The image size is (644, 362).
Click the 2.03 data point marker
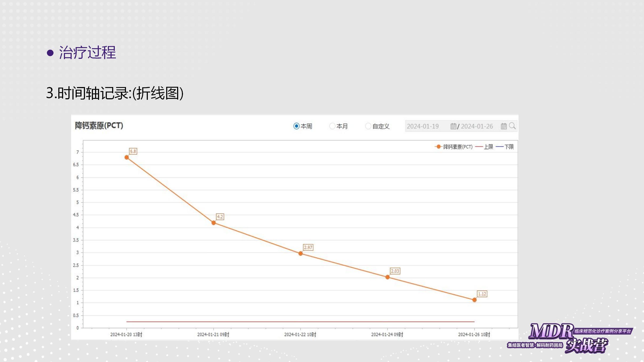(388, 277)
